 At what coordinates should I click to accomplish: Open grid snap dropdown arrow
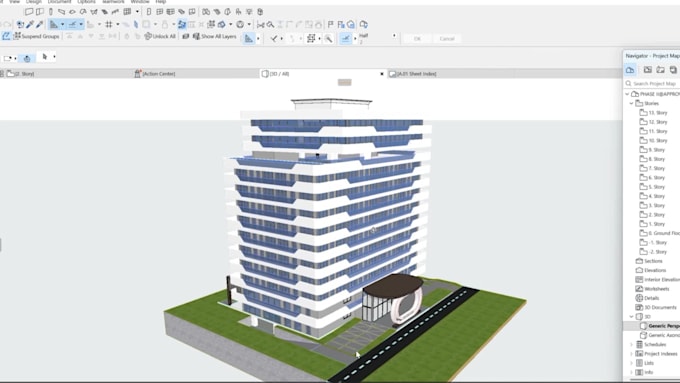pos(118,25)
